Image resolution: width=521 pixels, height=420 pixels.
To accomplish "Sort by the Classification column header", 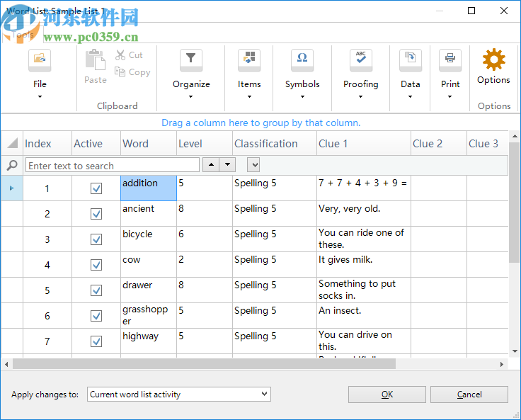I will click(275, 143).
